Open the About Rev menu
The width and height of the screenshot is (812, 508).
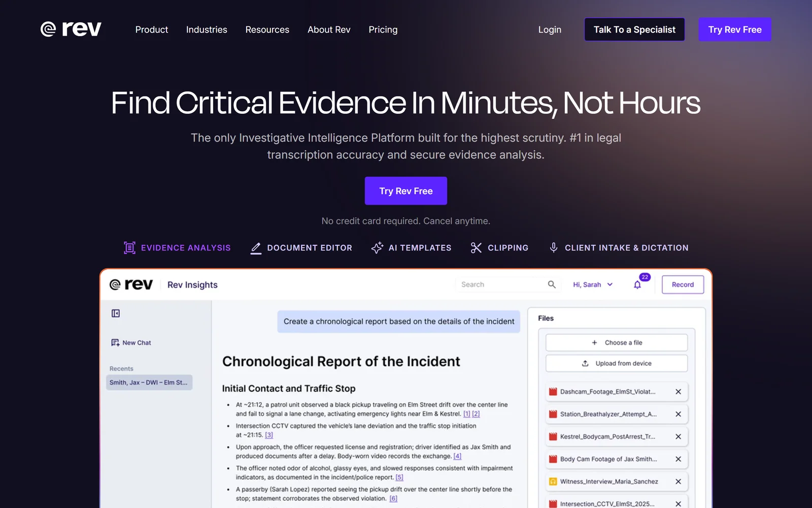[x=329, y=29]
